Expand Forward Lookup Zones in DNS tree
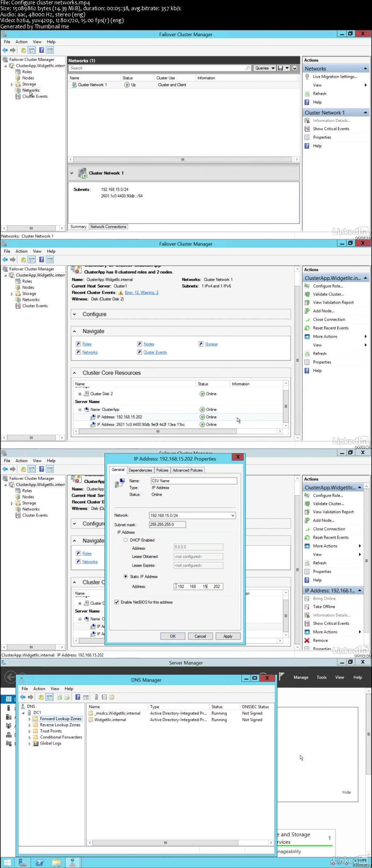 (29, 719)
